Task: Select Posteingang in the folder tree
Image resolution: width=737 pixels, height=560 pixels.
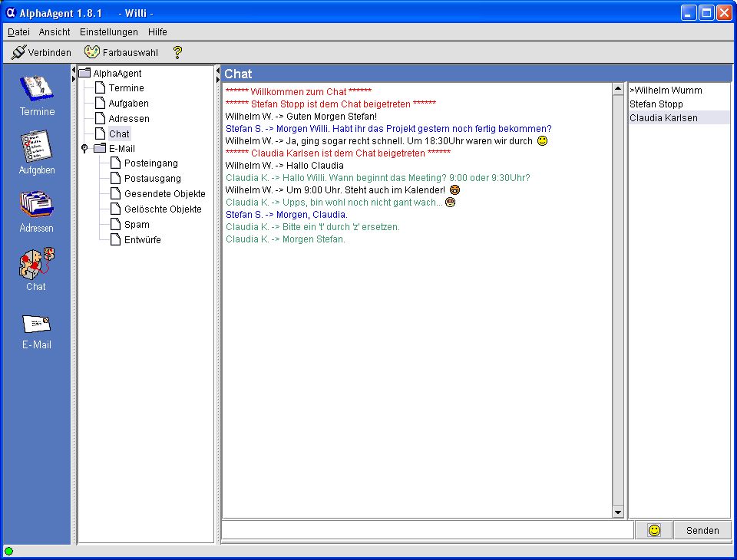Action: [150, 163]
